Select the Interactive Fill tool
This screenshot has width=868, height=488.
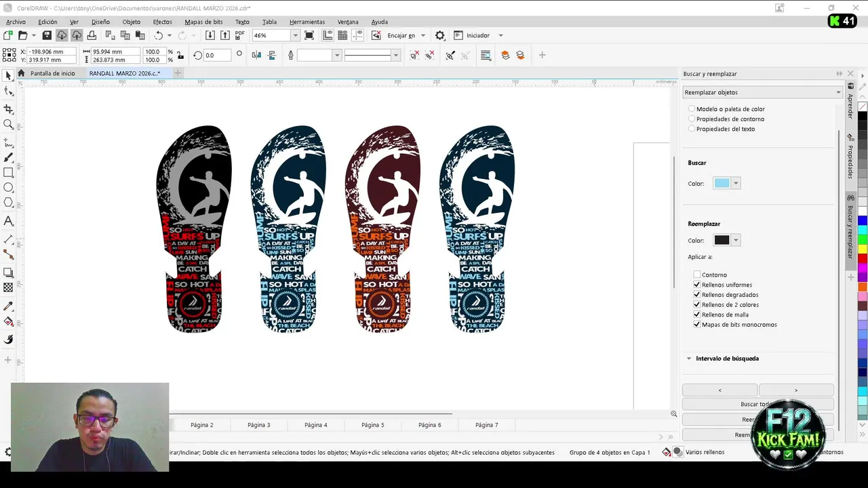(8, 321)
